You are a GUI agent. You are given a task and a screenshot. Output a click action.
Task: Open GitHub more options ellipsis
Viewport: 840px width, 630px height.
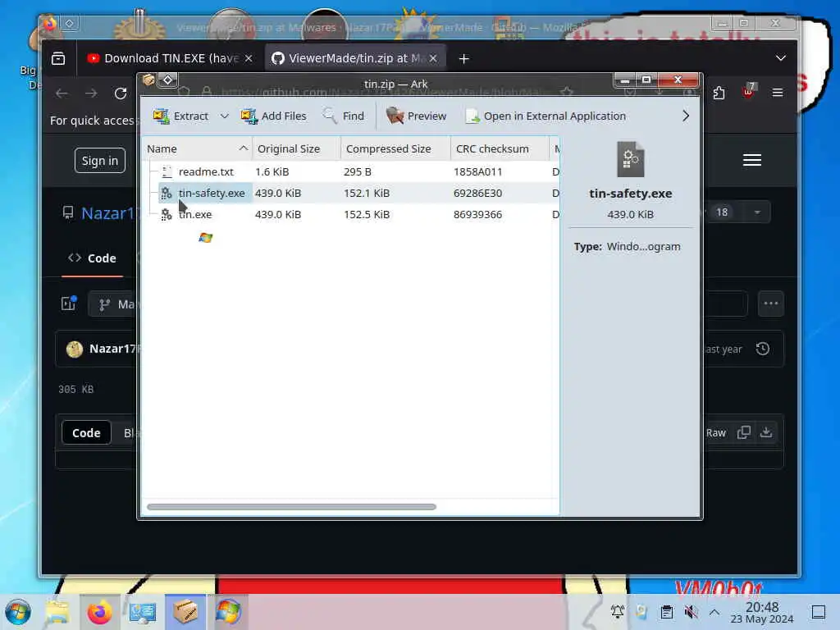pos(771,304)
